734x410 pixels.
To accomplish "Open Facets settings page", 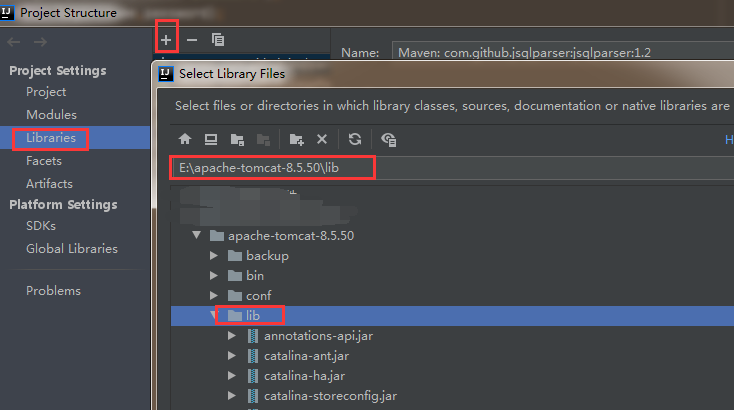I will point(44,161).
